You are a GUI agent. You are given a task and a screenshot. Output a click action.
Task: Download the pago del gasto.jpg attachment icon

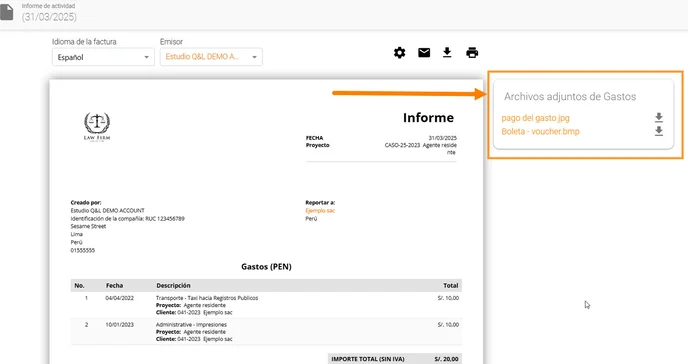[x=659, y=118]
